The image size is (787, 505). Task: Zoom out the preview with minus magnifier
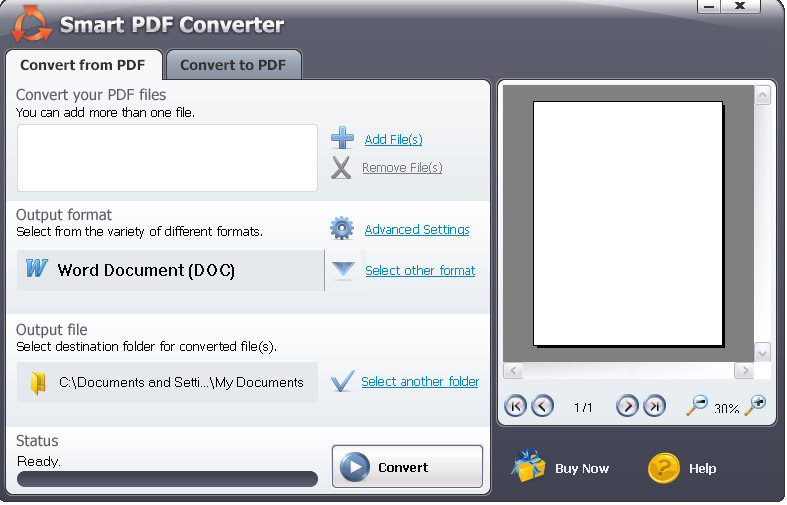coord(697,405)
